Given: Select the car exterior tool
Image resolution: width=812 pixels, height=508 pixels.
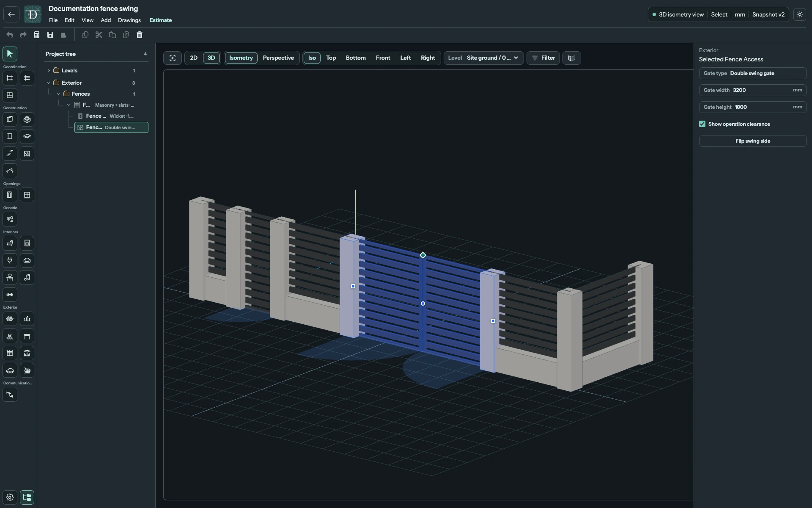Looking at the screenshot, I should point(10,370).
